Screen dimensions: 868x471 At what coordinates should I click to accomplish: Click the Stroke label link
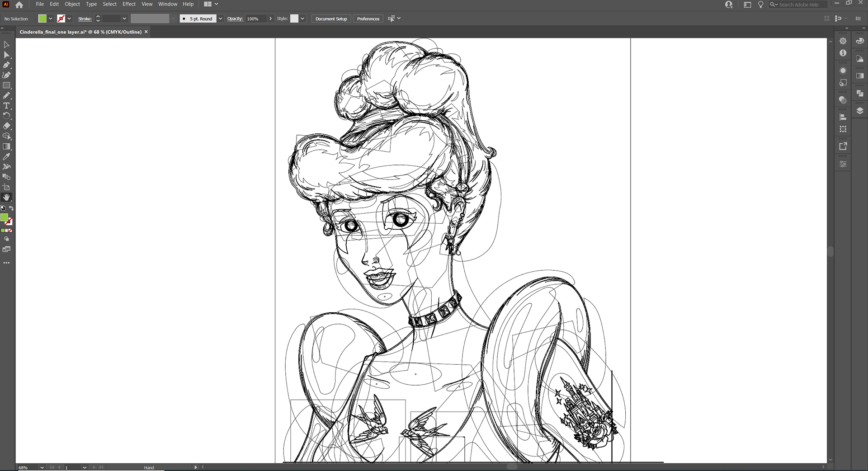point(85,19)
